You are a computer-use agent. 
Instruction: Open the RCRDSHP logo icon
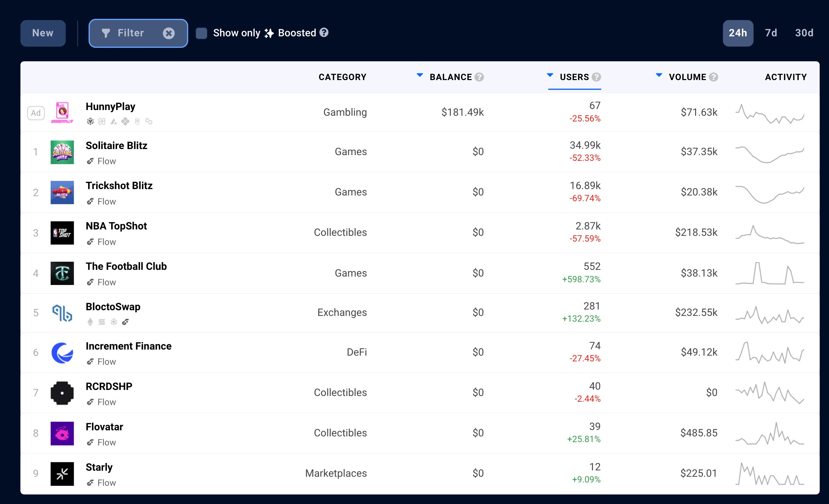(62, 393)
